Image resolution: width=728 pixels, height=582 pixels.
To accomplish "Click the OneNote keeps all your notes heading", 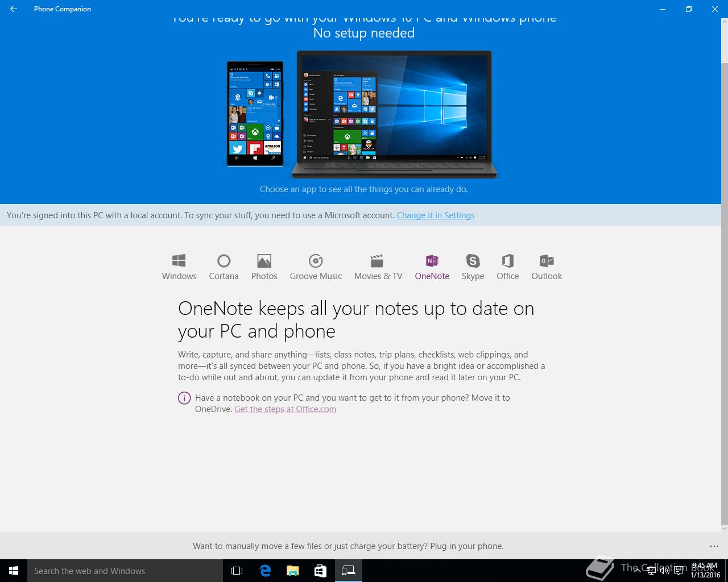I will pos(356,319).
